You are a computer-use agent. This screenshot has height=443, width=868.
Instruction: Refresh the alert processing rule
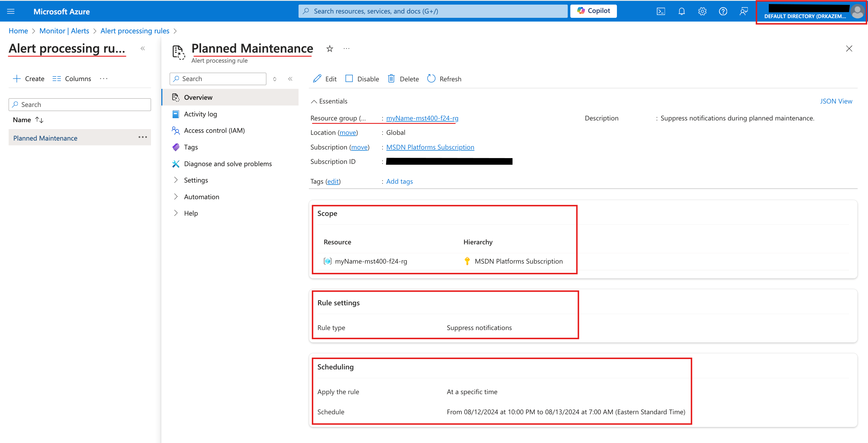pos(444,79)
